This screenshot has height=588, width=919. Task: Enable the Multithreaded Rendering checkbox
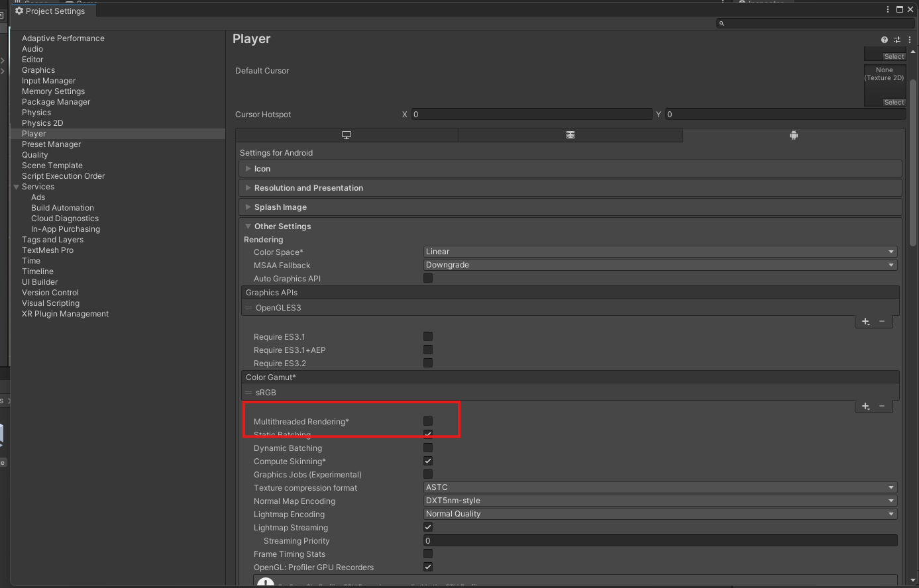click(x=428, y=421)
